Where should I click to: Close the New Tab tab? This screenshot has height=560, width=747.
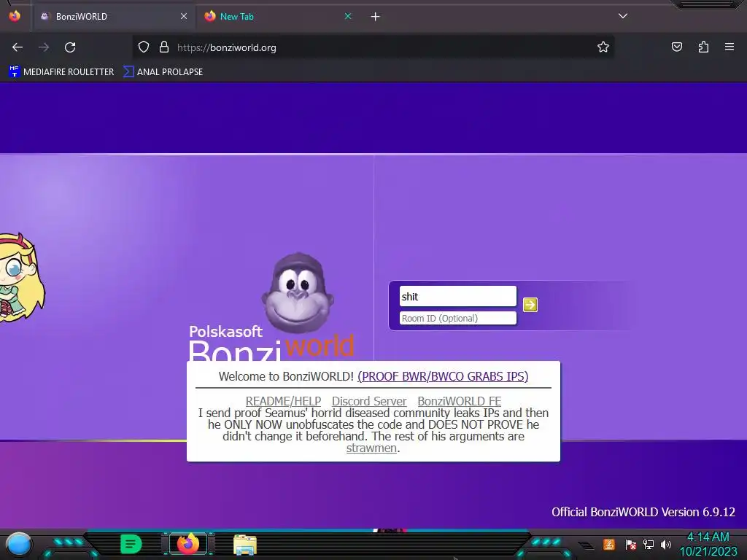coord(348,16)
